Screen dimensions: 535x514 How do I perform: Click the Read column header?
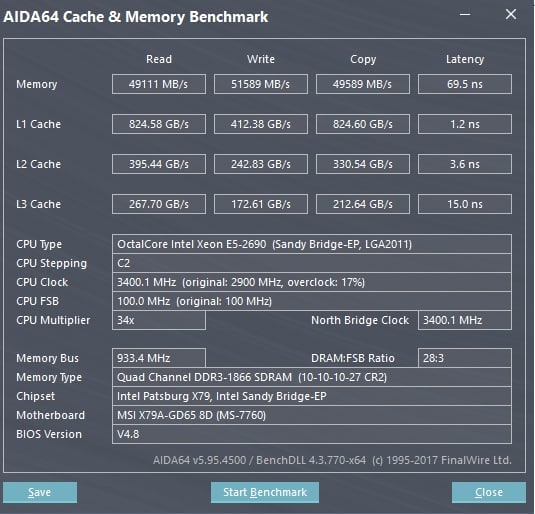(x=159, y=59)
